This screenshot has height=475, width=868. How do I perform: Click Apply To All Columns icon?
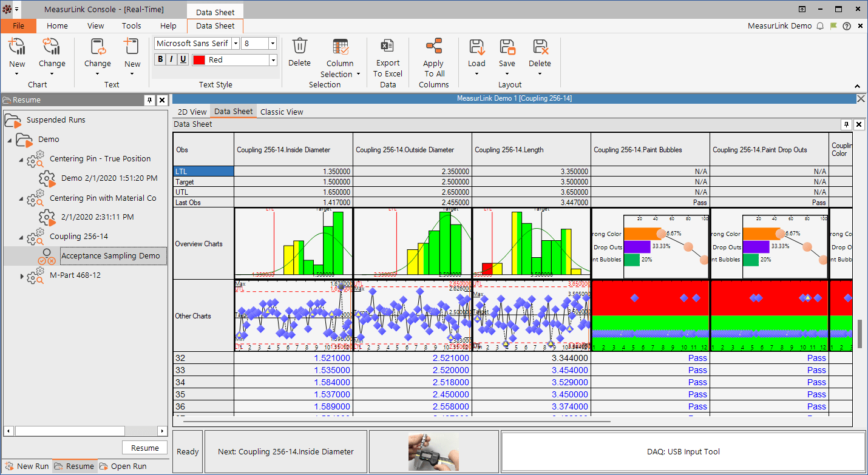click(434, 47)
